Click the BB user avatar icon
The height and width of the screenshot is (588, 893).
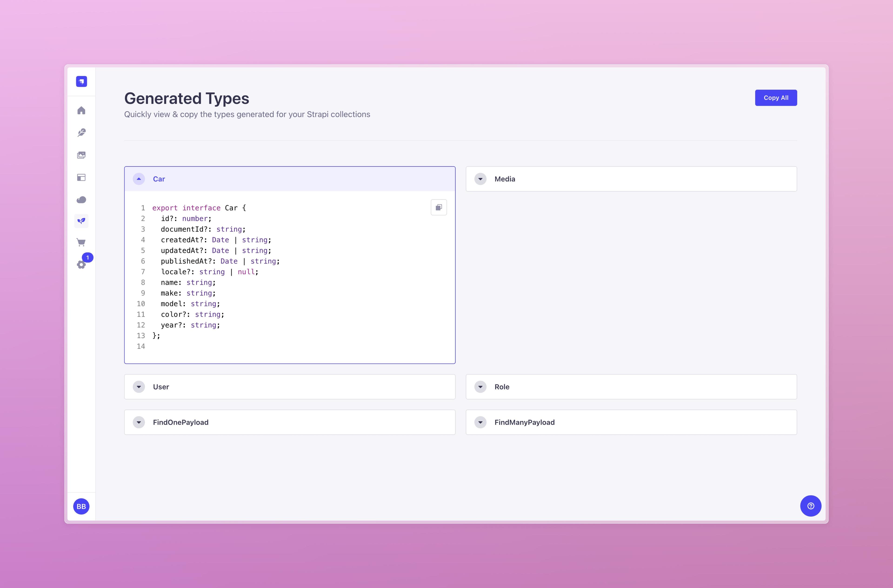pyautogui.click(x=81, y=506)
